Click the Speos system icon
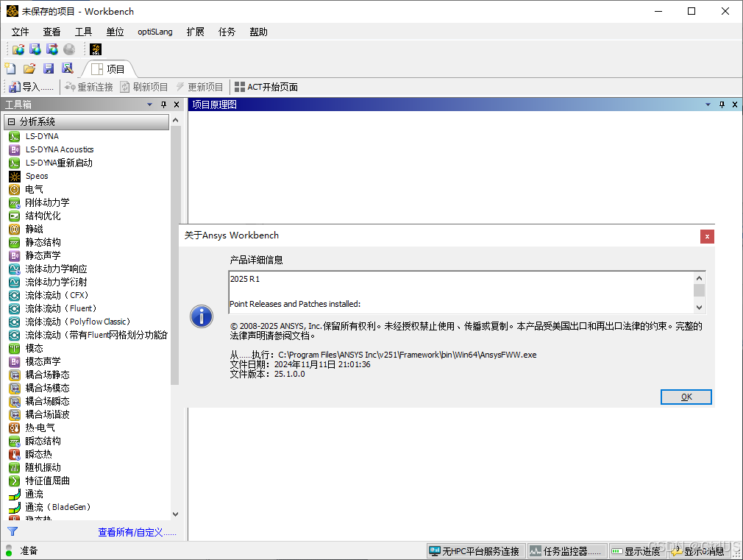 point(15,177)
